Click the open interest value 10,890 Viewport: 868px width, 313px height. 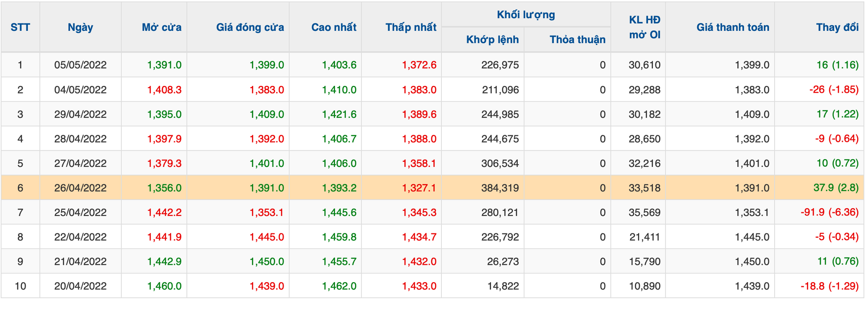pyautogui.click(x=644, y=286)
